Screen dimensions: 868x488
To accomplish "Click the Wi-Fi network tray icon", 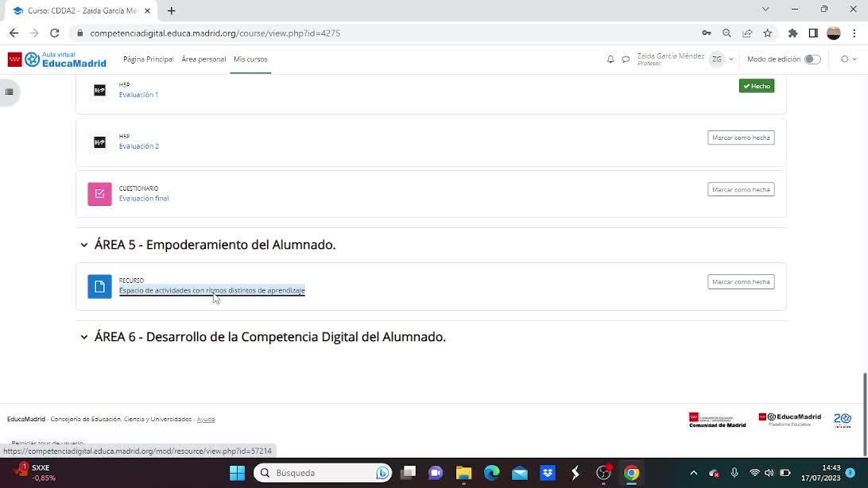I will (754, 473).
